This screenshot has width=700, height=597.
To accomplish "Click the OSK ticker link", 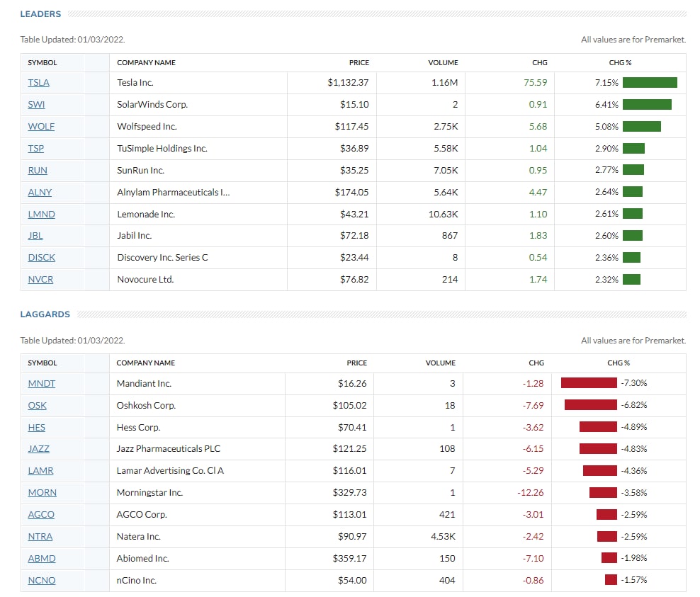I will pos(37,406).
